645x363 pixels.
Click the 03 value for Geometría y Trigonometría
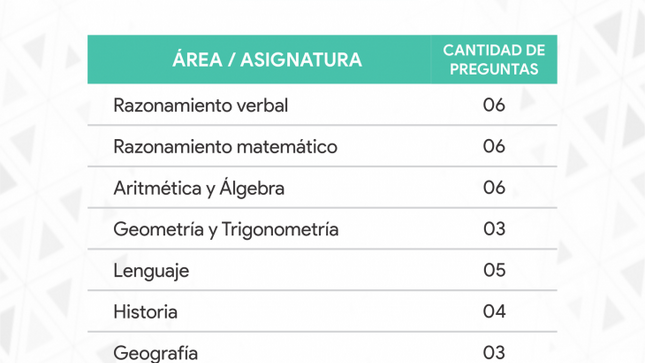pos(494,229)
